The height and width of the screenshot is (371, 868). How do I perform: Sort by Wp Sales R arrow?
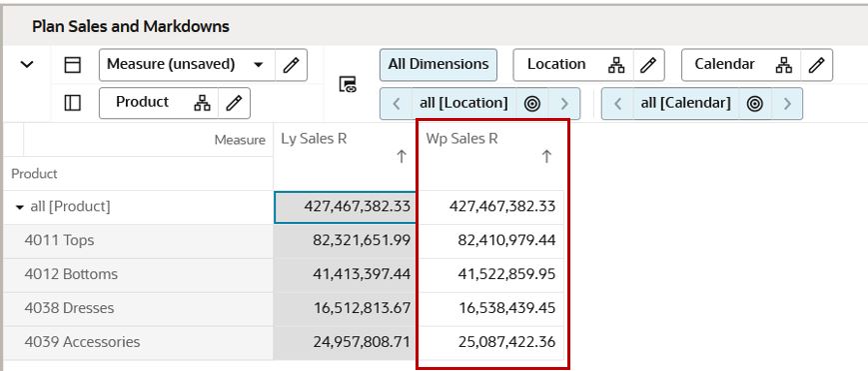[546, 157]
